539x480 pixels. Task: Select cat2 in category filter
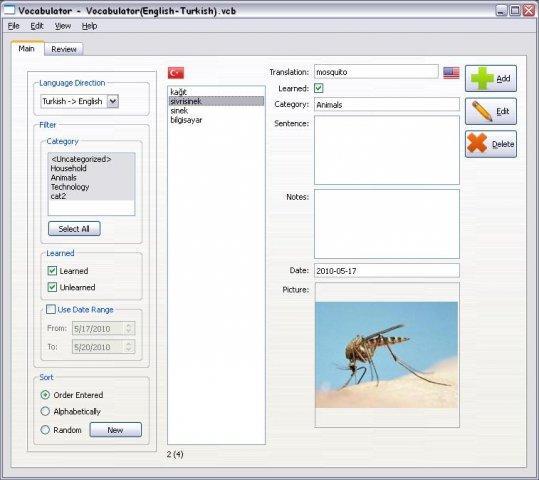coord(91,196)
